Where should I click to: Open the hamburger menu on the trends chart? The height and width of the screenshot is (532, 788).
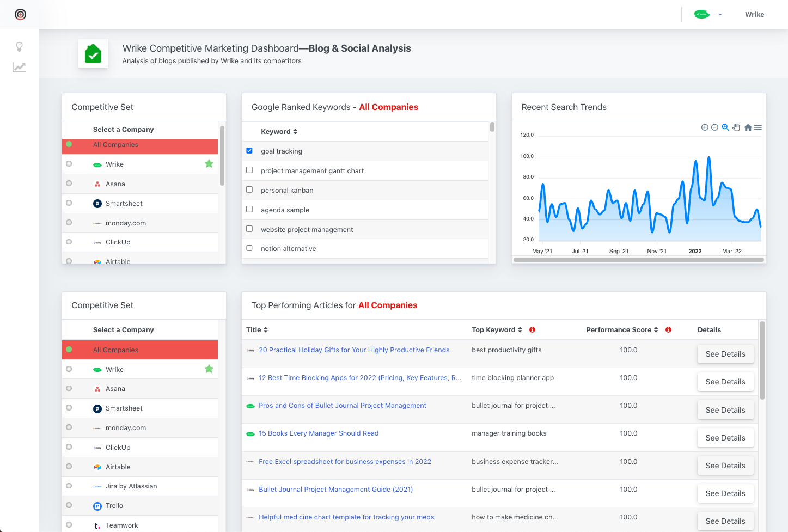click(758, 127)
